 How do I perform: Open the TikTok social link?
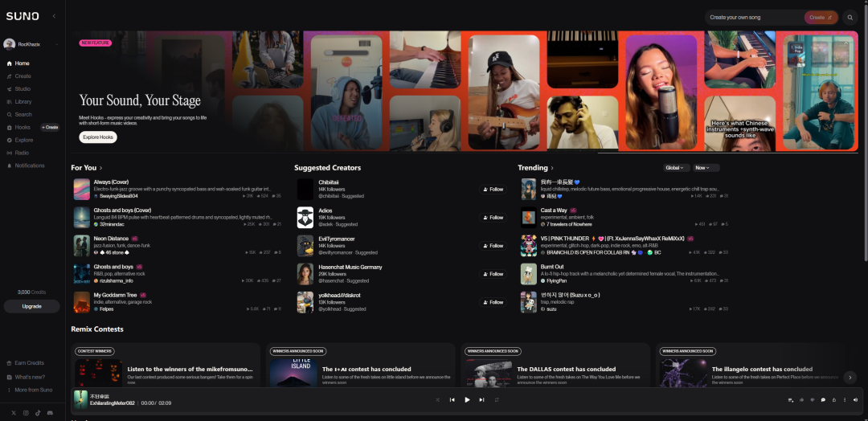[x=38, y=413]
